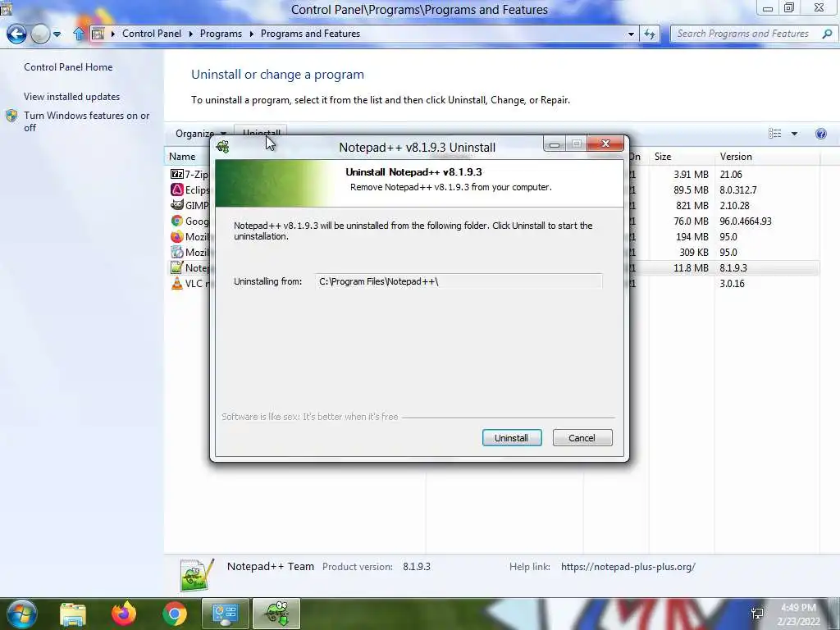Click the Uninstalling from folder path field
The height and width of the screenshot is (630, 840).
pyautogui.click(x=459, y=281)
